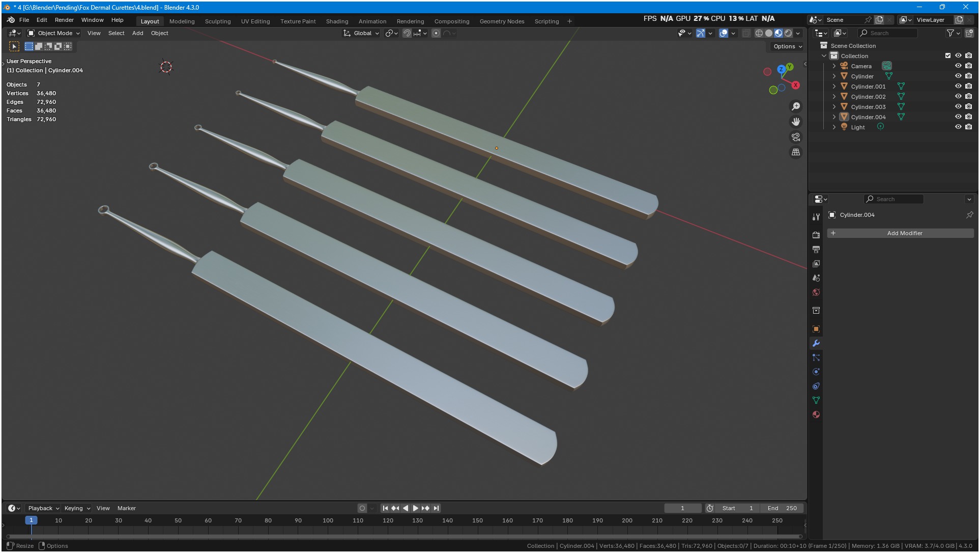Click the Blender logo menu icon
The width and height of the screenshot is (980, 553).
pyautogui.click(x=11, y=20)
